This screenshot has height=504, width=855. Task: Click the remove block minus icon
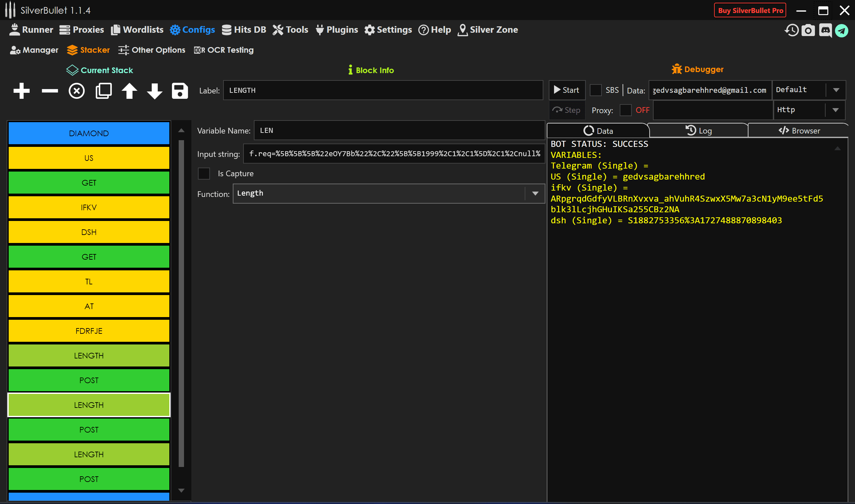50,91
